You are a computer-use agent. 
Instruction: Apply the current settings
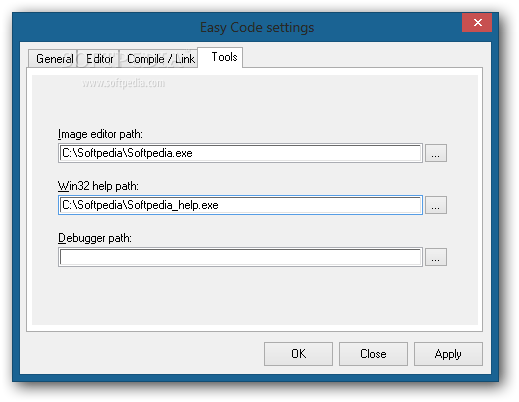448,354
